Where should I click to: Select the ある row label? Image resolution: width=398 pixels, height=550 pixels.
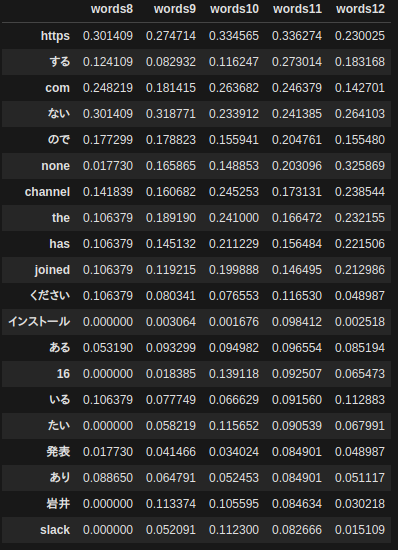pos(60,348)
